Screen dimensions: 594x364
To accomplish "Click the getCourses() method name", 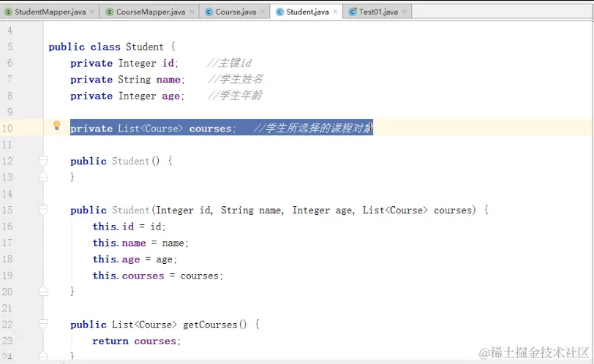I will tap(215, 325).
